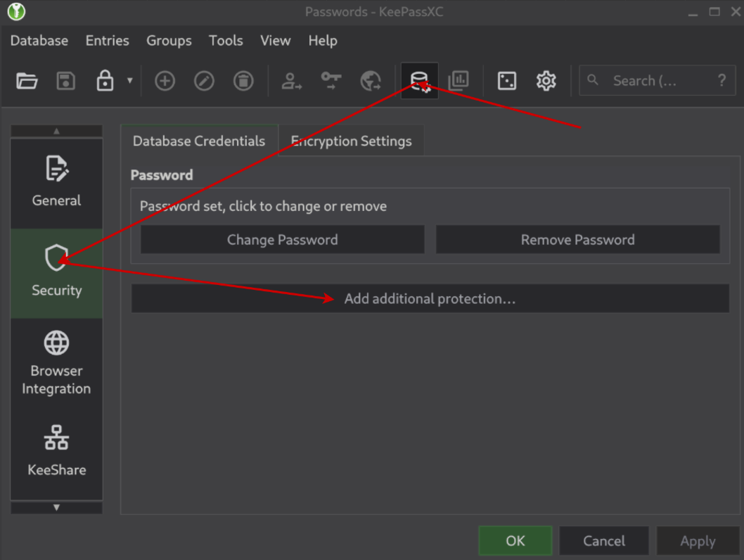Select the General settings category

click(56, 182)
